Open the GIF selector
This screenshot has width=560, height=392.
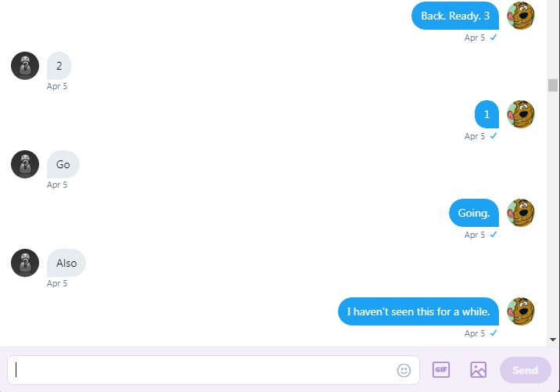(x=441, y=369)
